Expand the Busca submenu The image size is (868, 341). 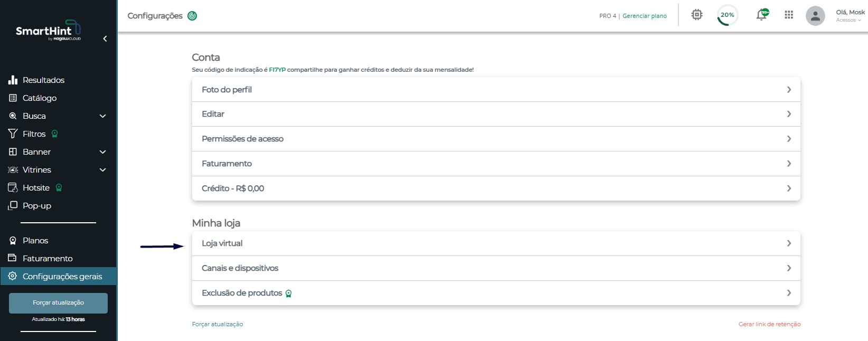103,116
